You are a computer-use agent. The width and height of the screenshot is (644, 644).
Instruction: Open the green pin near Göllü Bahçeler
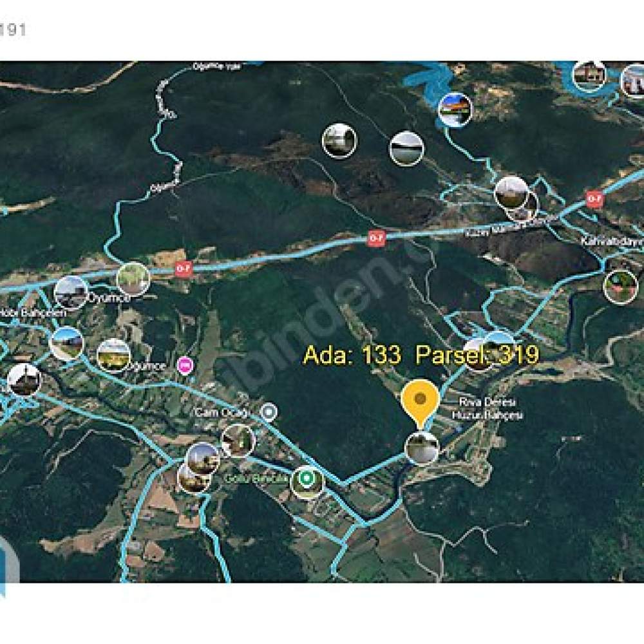306,479
